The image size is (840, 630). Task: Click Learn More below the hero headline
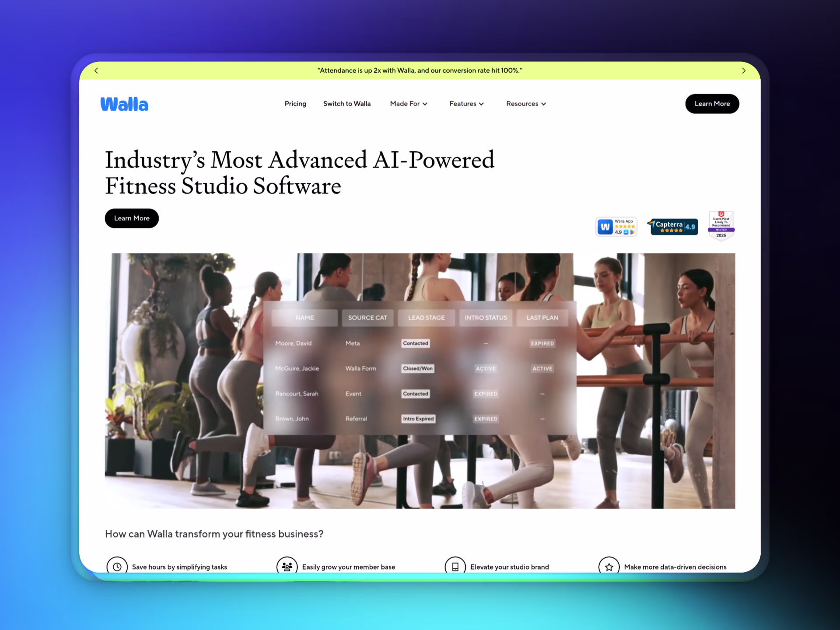[x=131, y=218]
